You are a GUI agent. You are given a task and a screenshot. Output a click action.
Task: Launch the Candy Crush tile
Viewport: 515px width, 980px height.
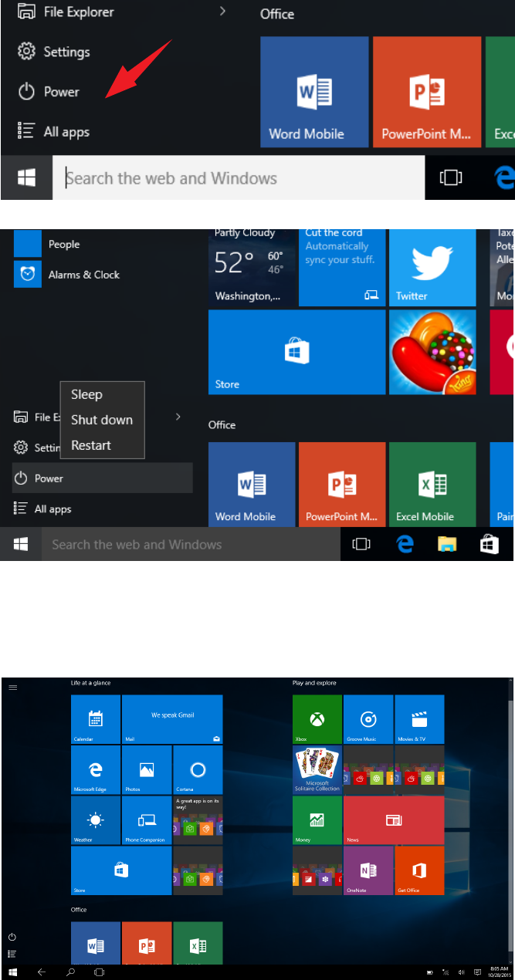pyautogui.click(x=432, y=352)
